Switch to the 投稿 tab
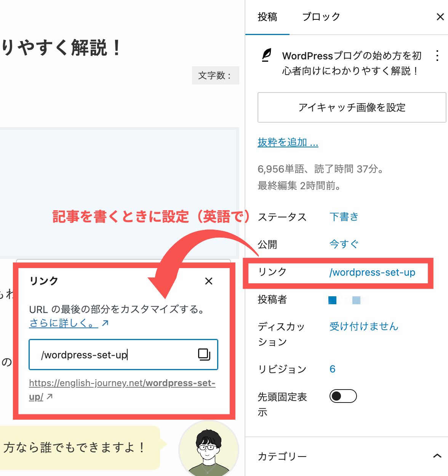Image resolution: width=448 pixels, height=476 pixels. point(267,17)
